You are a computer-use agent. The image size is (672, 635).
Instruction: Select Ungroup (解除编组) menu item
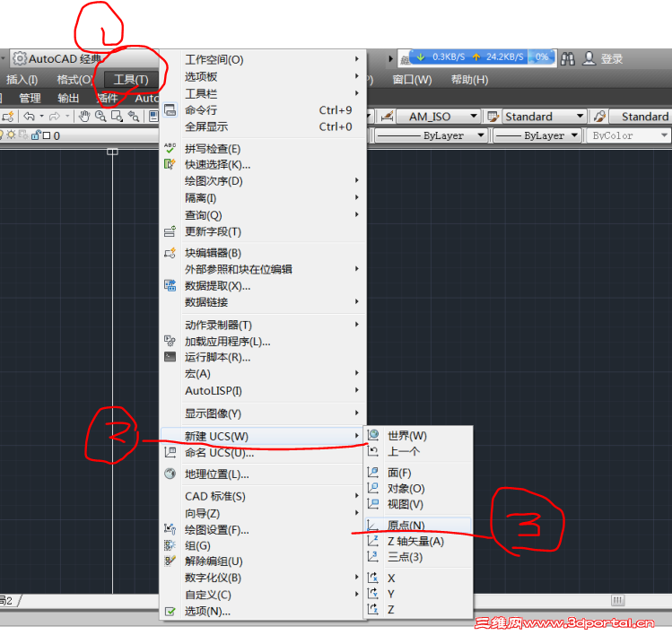pyautogui.click(x=263, y=561)
